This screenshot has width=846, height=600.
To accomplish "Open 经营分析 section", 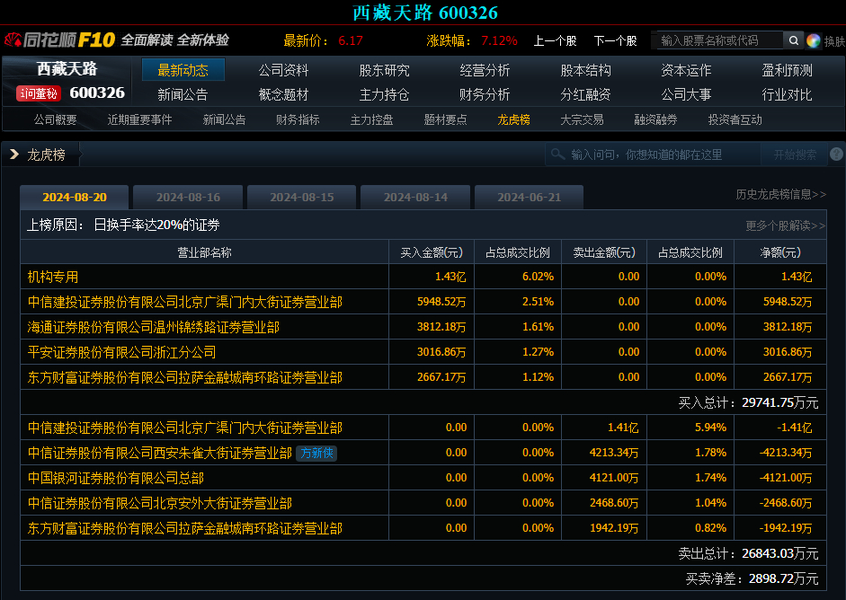I will pos(485,70).
